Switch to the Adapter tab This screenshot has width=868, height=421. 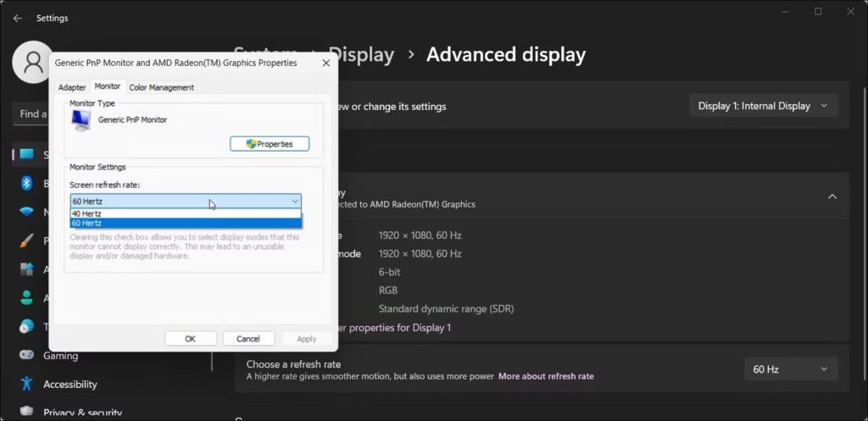(72, 87)
